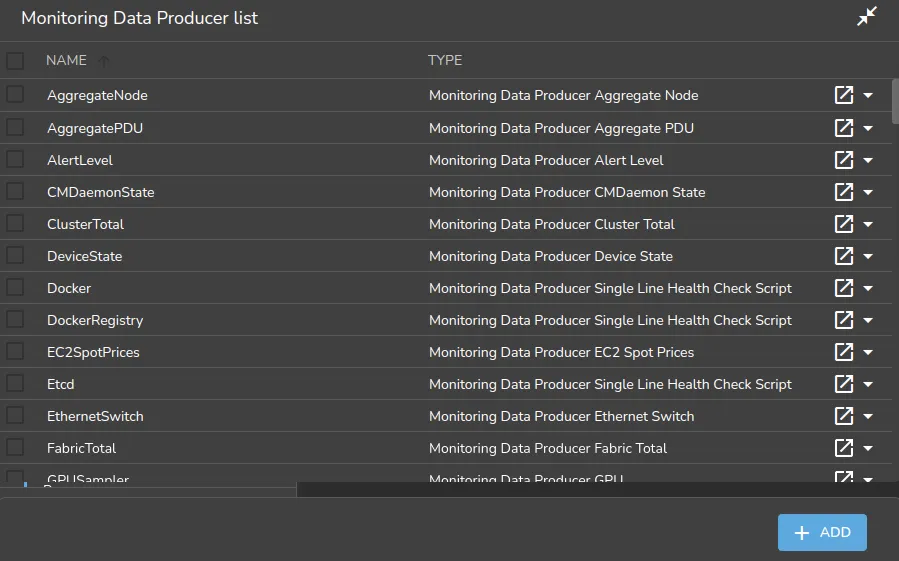
Task: Click the sort arrow beside NAME
Action: (x=103, y=61)
